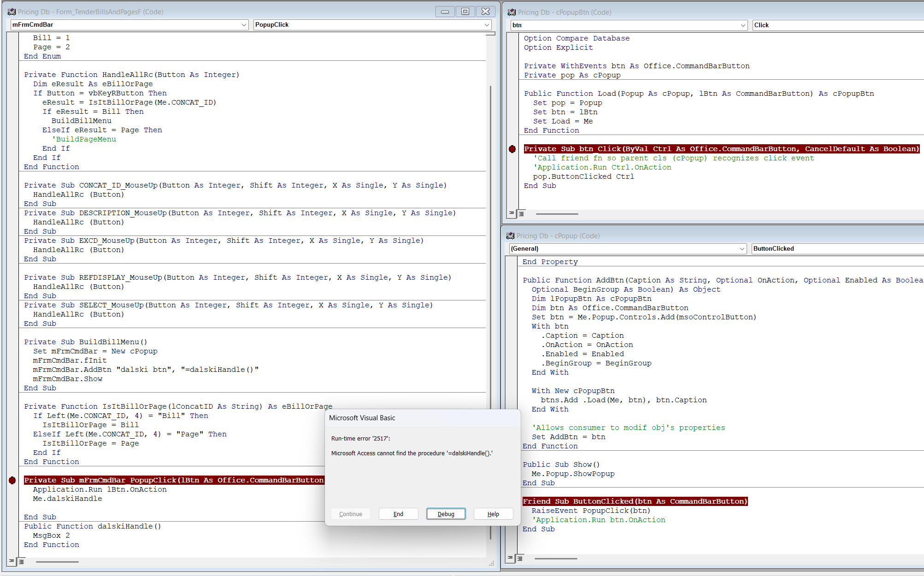Click the horizontal scrollbar thumb in the cPopup window
The height and width of the screenshot is (576, 924).
pyautogui.click(x=556, y=558)
